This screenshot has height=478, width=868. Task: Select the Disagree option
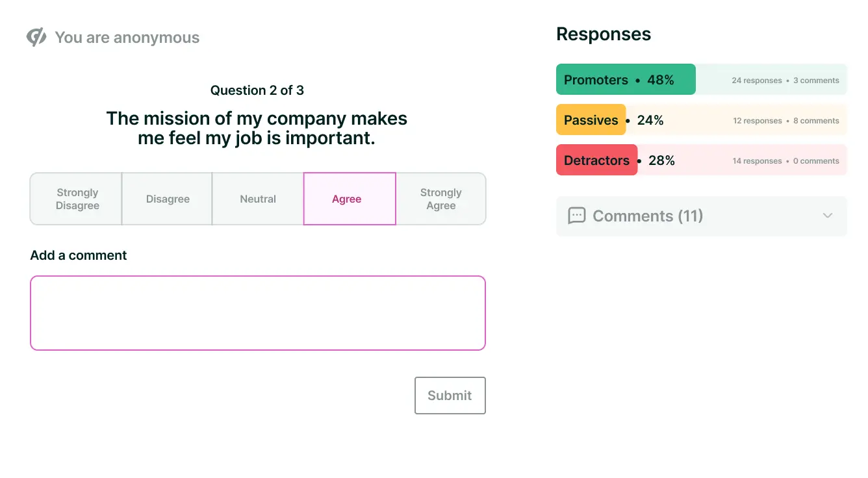coord(168,199)
